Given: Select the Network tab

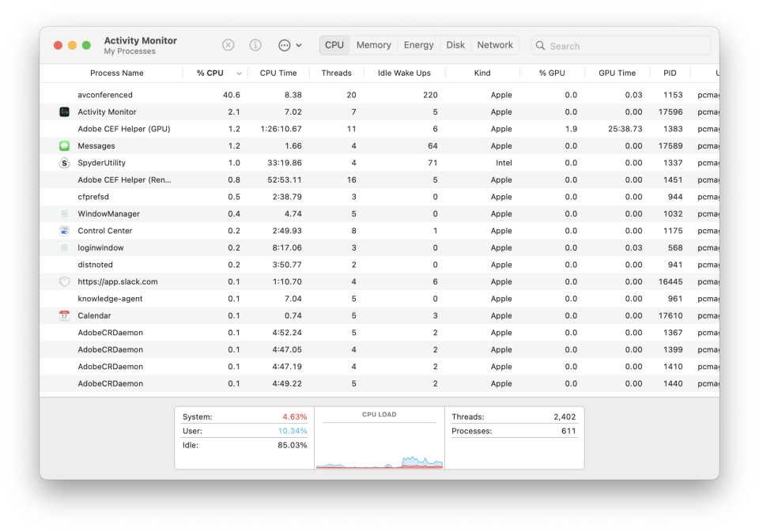Looking at the screenshot, I should 495,45.
